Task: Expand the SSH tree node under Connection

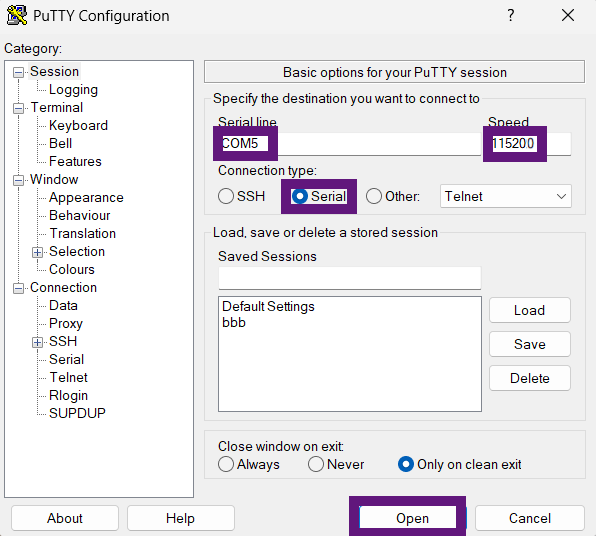Action: (x=37, y=343)
